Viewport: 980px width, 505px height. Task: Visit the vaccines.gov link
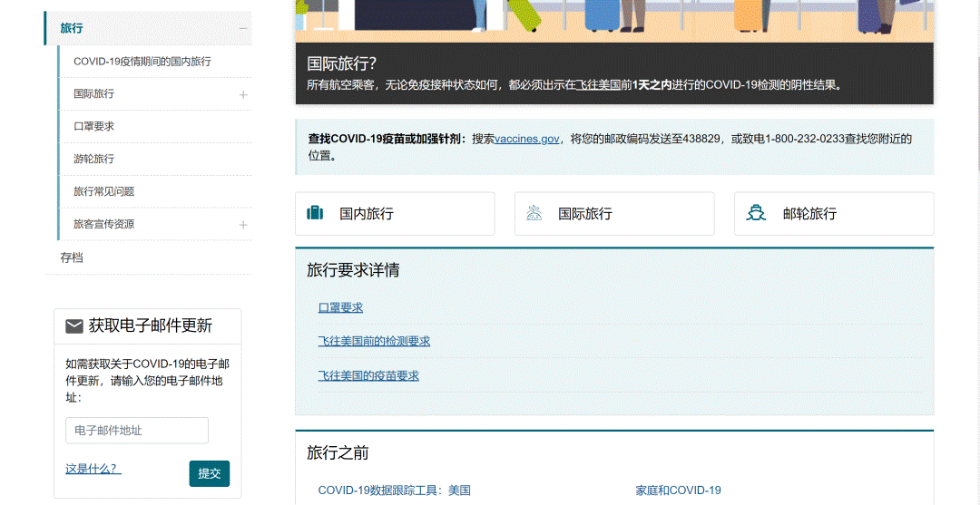click(x=526, y=139)
